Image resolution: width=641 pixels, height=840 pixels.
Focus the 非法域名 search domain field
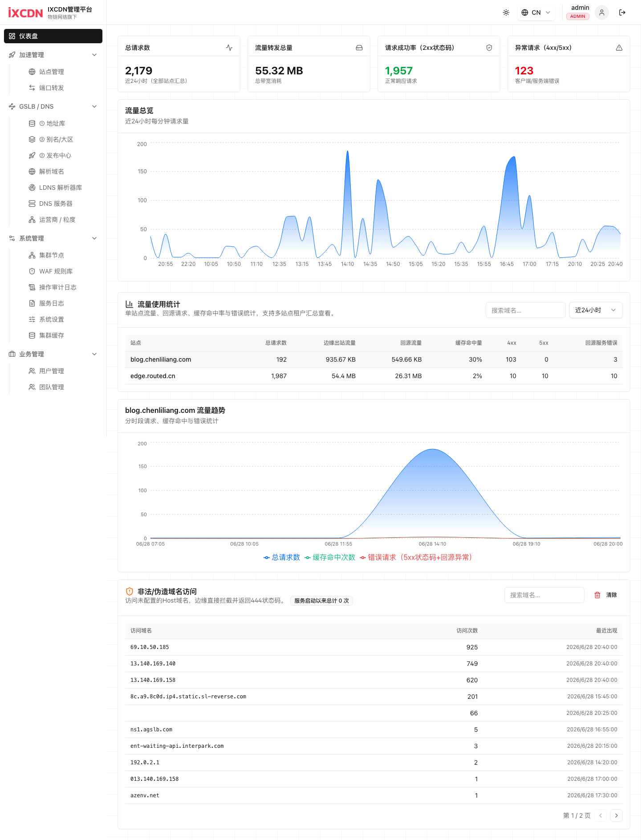544,595
